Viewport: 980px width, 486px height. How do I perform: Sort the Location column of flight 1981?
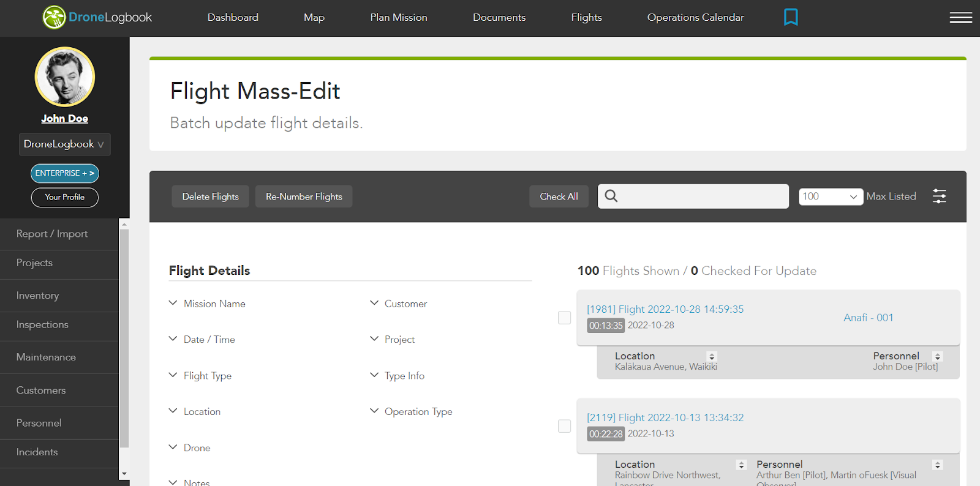711,356
